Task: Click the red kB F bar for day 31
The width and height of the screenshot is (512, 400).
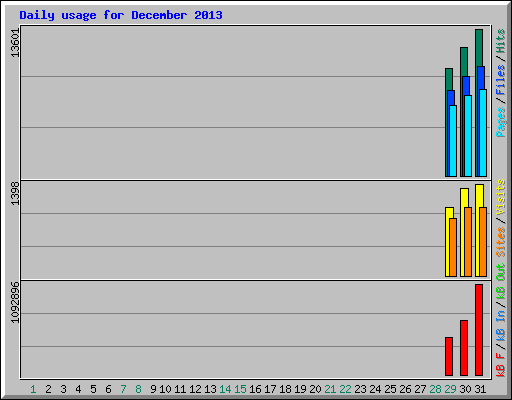Action: 479,330
